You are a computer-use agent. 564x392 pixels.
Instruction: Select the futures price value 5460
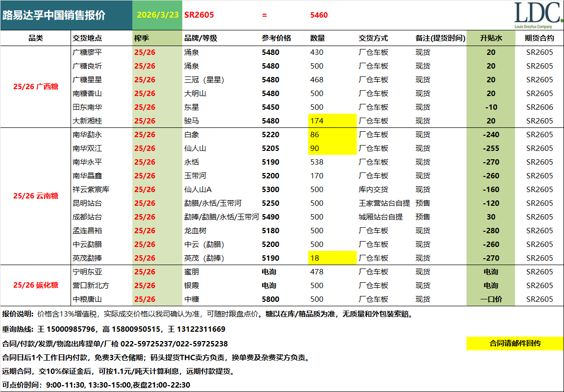pos(319,15)
